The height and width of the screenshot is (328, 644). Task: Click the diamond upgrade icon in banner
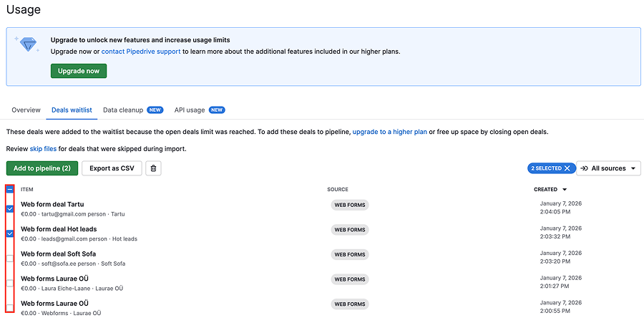(x=28, y=44)
